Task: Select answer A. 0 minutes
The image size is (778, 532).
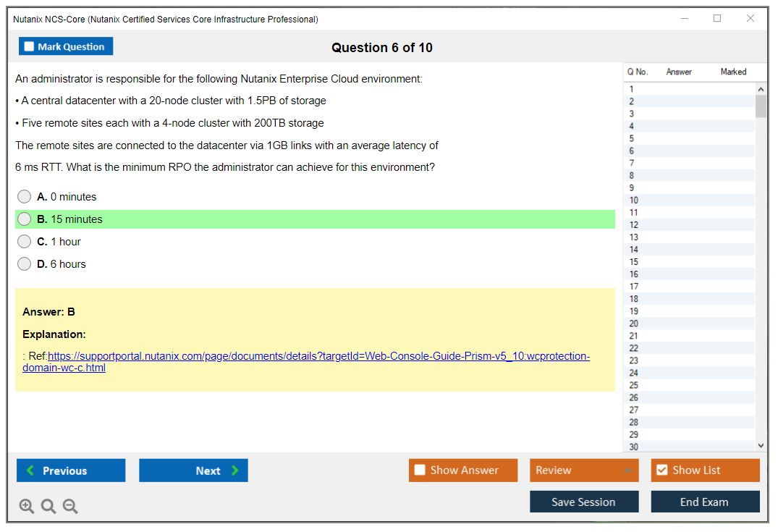Action: click(x=25, y=197)
